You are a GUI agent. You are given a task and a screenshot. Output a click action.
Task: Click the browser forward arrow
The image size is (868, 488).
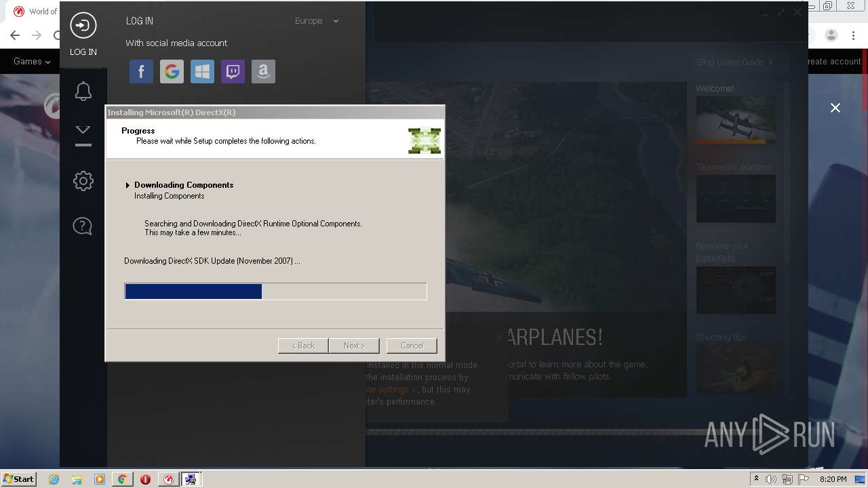point(37,35)
